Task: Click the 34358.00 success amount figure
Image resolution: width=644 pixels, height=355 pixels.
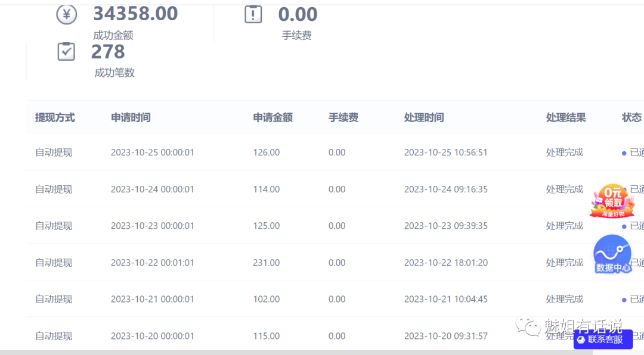Action: pos(135,13)
